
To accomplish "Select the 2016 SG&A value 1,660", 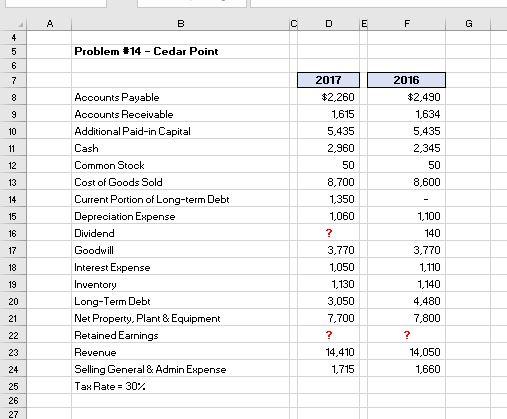I will pos(406,369).
